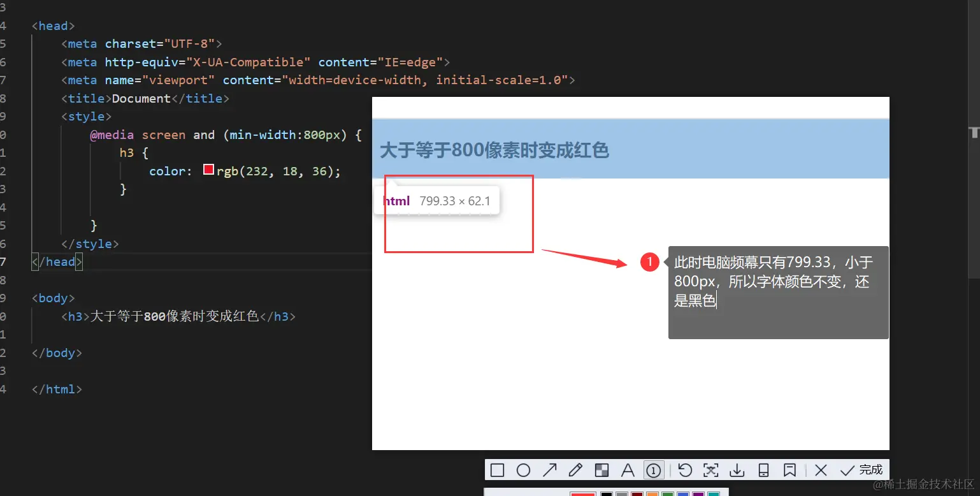This screenshot has height=496, width=980.
Task: Click the closing </style> tag
Action: (90, 244)
